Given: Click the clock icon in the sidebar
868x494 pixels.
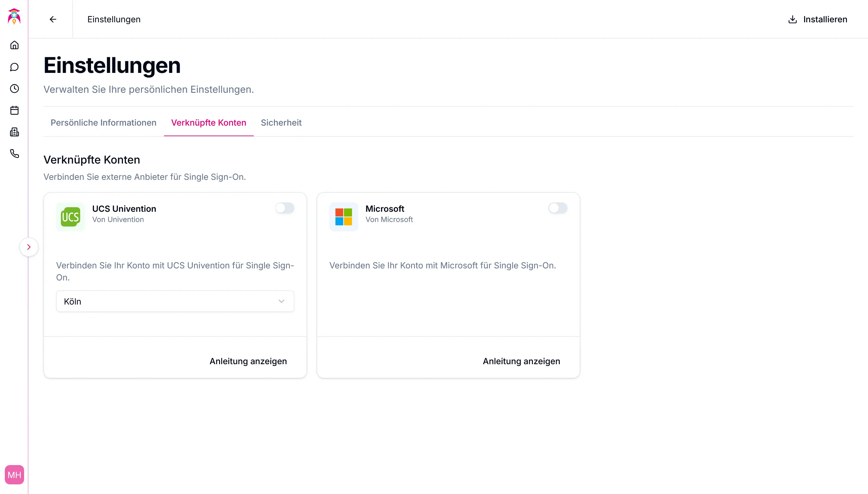Looking at the screenshot, I should (14, 89).
